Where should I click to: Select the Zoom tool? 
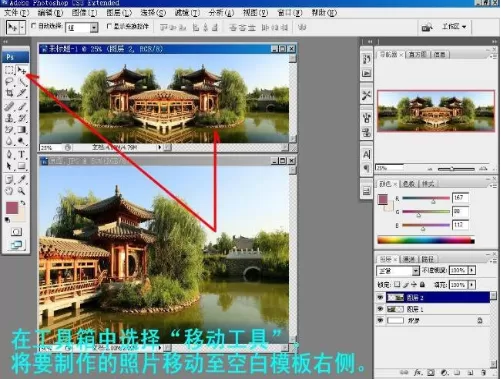click(22, 191)
